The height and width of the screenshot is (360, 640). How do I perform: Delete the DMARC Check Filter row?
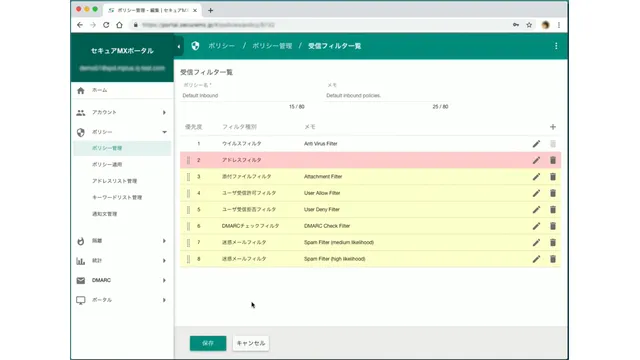tap(553, 226)
